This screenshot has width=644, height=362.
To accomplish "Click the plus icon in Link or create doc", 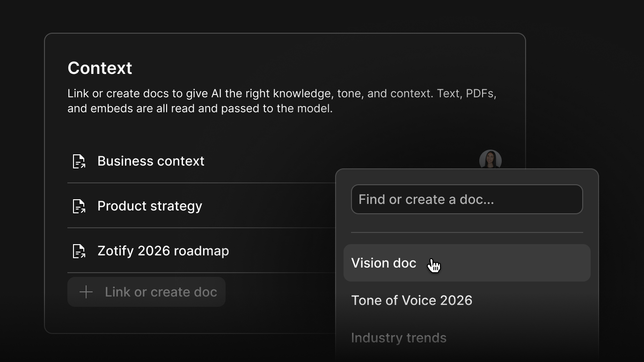I will (x=86, y=292).
